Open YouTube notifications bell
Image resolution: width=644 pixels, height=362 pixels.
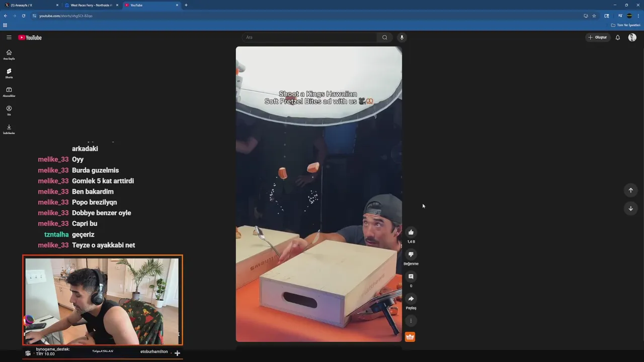tap(618, 37)
